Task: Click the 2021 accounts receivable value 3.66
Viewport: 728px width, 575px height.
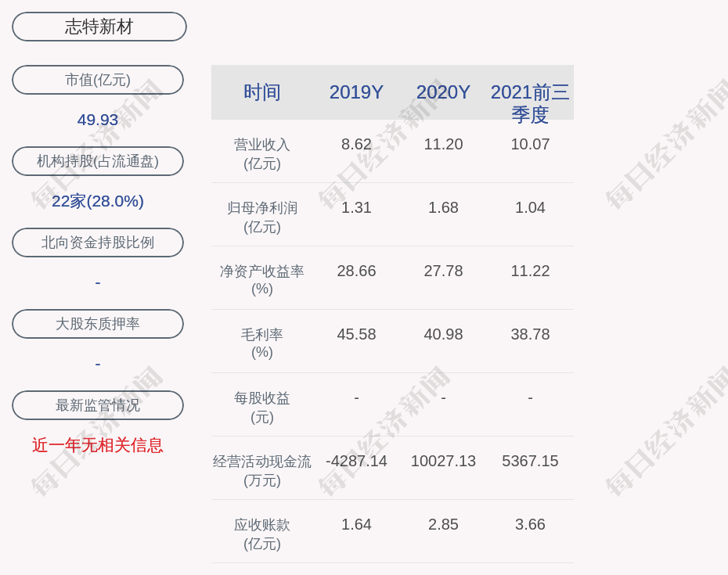Action: point(530,524)
